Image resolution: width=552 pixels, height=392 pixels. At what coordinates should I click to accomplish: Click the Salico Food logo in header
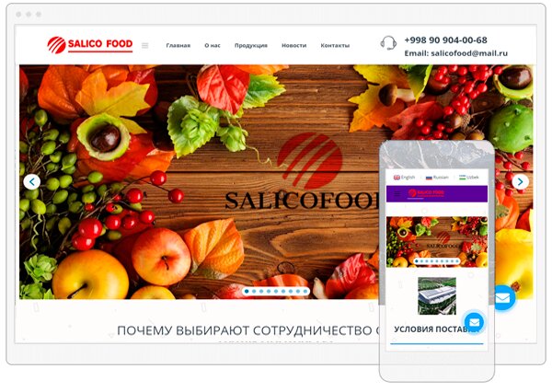90,45
